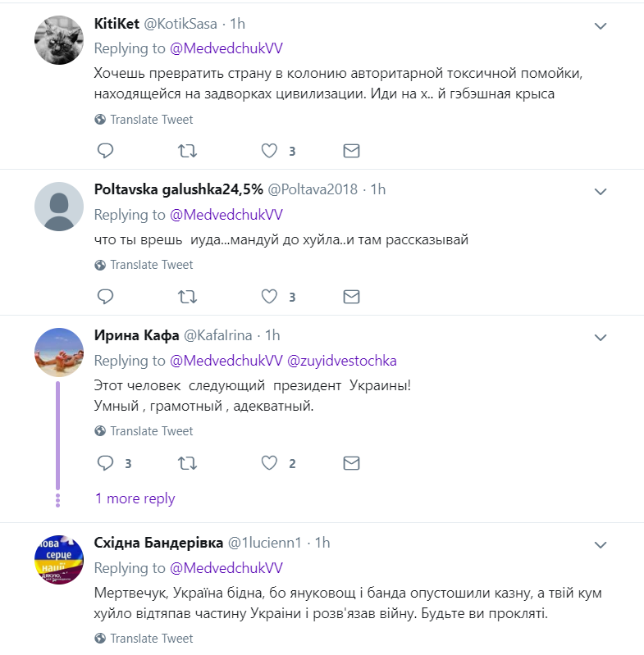Expand the Poltavska galushka tweet menu

(x=601, y=192)
